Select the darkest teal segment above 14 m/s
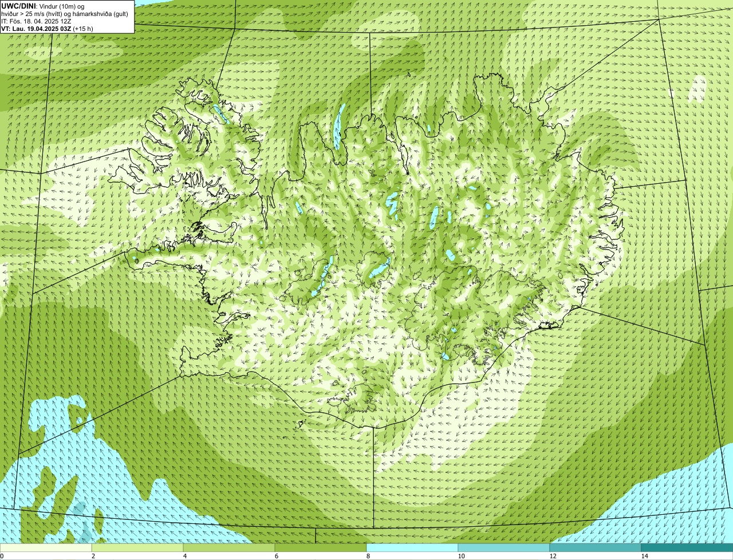This screenshot has width=733, height=560. coord(687,547)
